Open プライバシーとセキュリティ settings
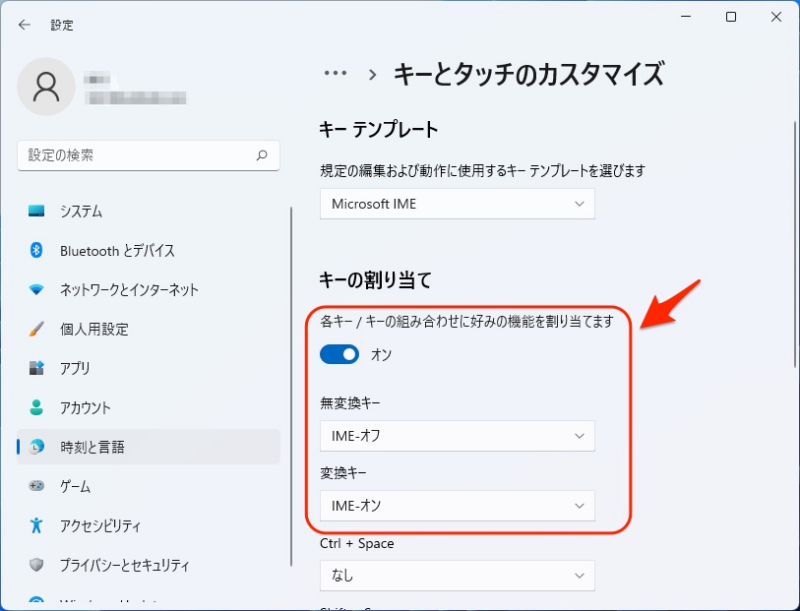Image resolution: width=800 pixels, height=611 pixels. (148, 565)
